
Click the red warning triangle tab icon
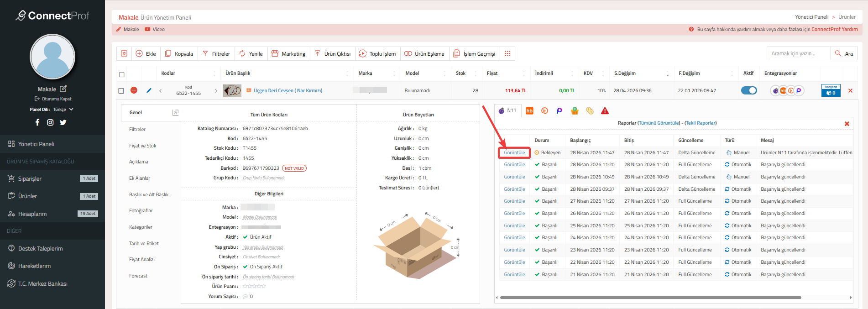point(605,111)
